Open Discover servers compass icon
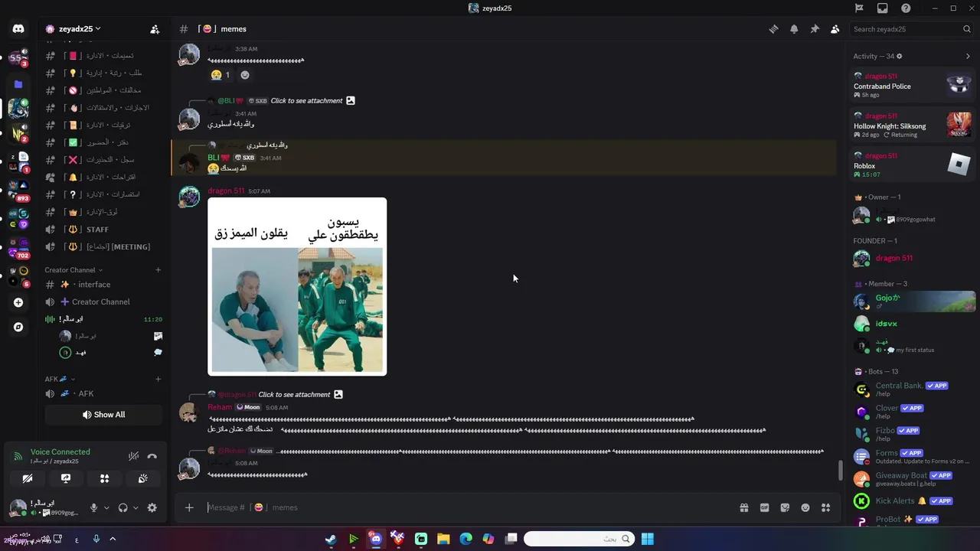This screenshot has height=551, width=980. (18, 327)
